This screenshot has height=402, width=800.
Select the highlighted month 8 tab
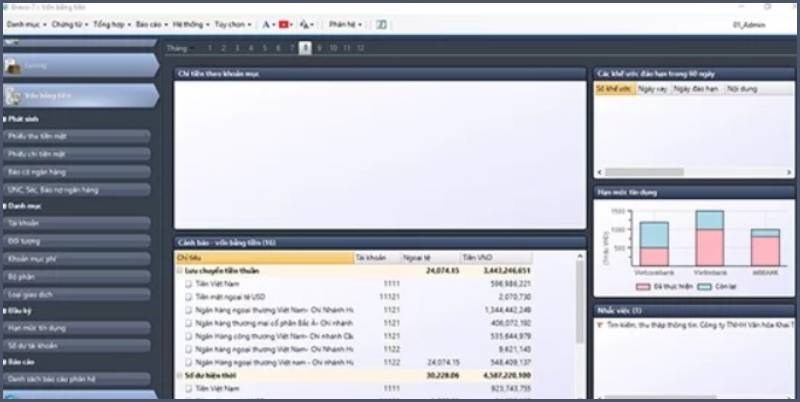[x=305, y=48]
